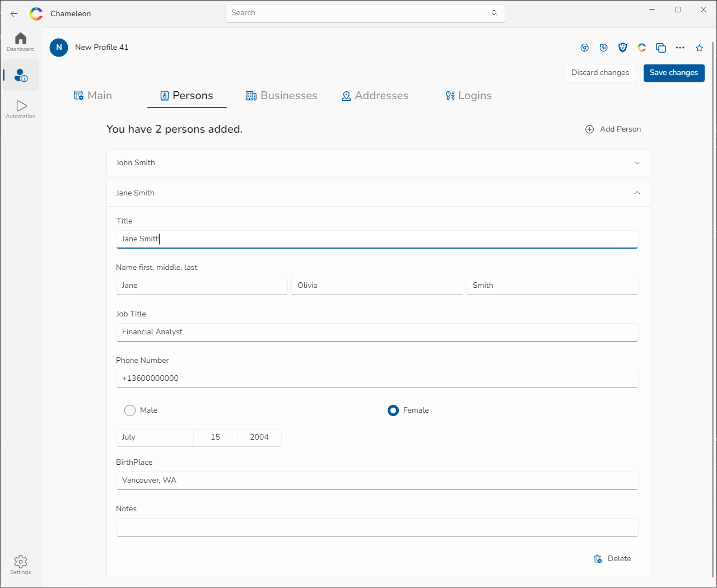The width and height of the screenshot is (717, 588).
Task: Switch to the Logins tab
Action: point(468,96)
